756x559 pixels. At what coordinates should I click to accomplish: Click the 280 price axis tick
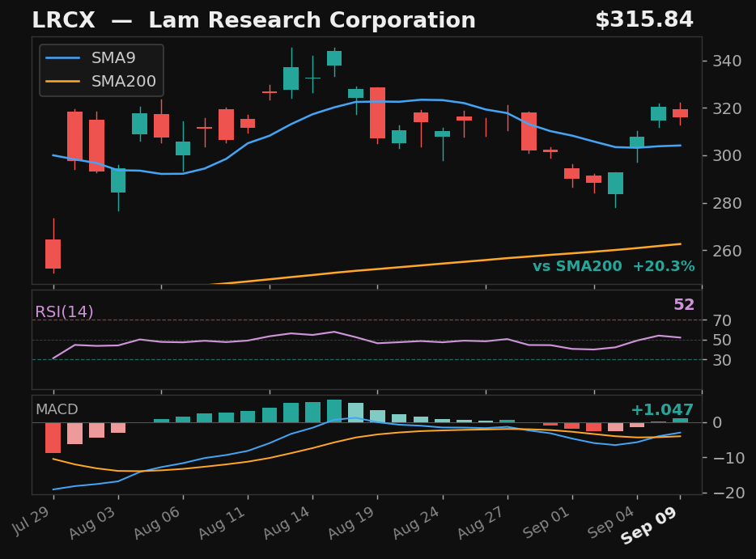click(727, 203)
